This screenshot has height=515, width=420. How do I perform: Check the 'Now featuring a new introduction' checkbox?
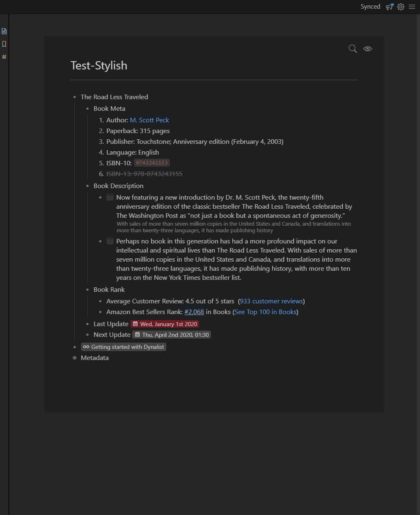coord(110,197)
